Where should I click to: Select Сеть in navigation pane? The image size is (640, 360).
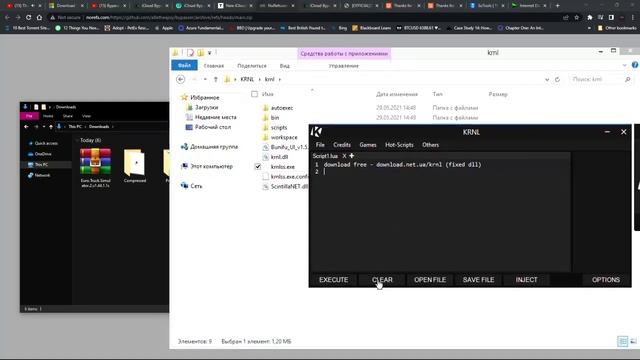[196, 186]
